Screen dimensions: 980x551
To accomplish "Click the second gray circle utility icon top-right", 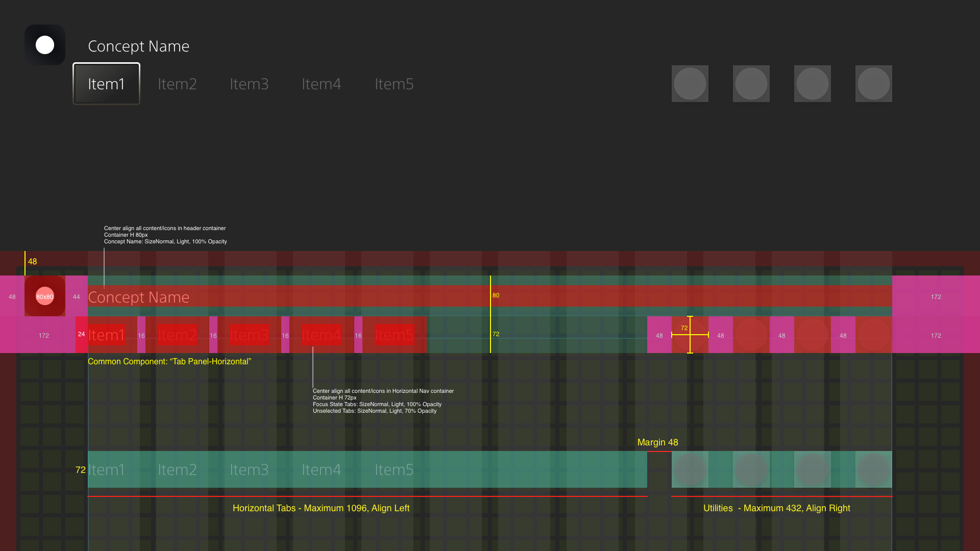I will [751, 84].
